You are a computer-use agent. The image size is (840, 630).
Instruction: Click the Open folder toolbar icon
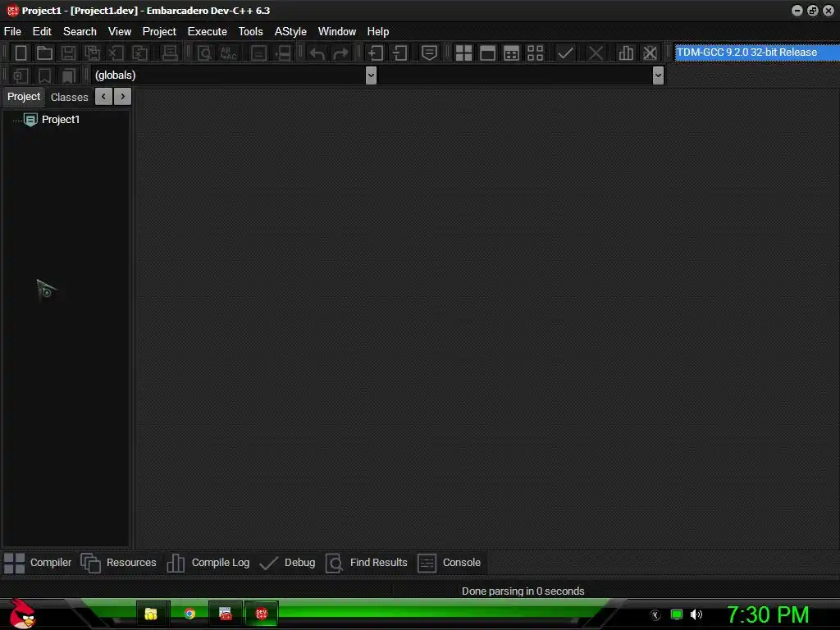44,53
